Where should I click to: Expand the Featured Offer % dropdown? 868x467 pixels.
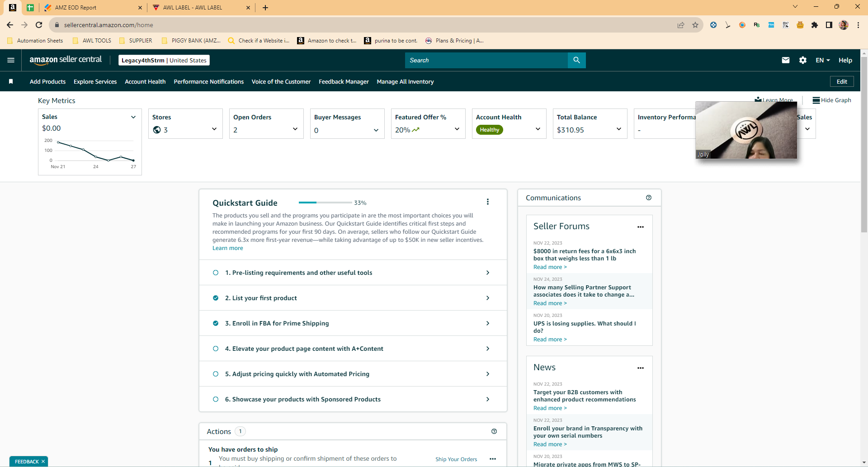point(457,129)
